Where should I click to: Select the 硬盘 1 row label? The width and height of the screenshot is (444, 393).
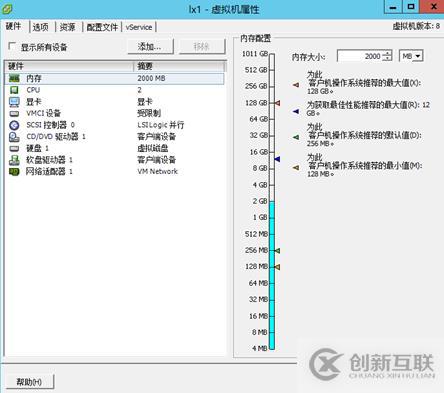[x=37, y=148]
